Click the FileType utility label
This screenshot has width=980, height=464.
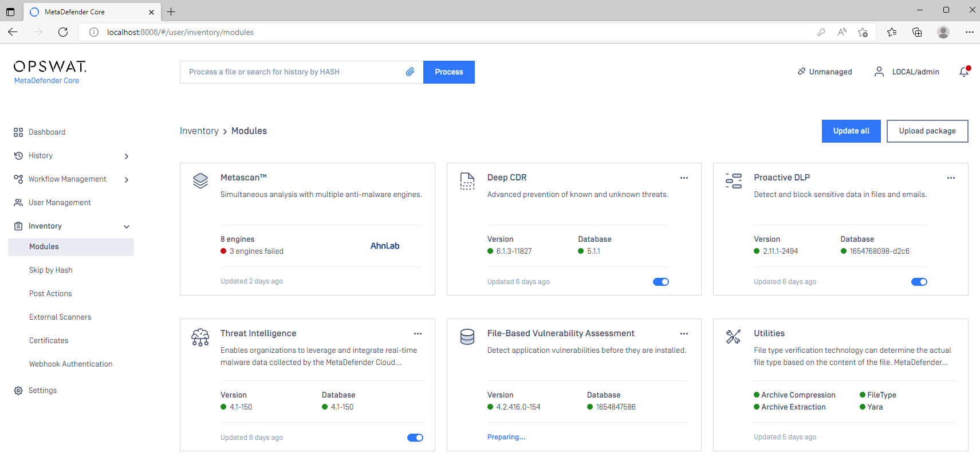click(881, 395)
